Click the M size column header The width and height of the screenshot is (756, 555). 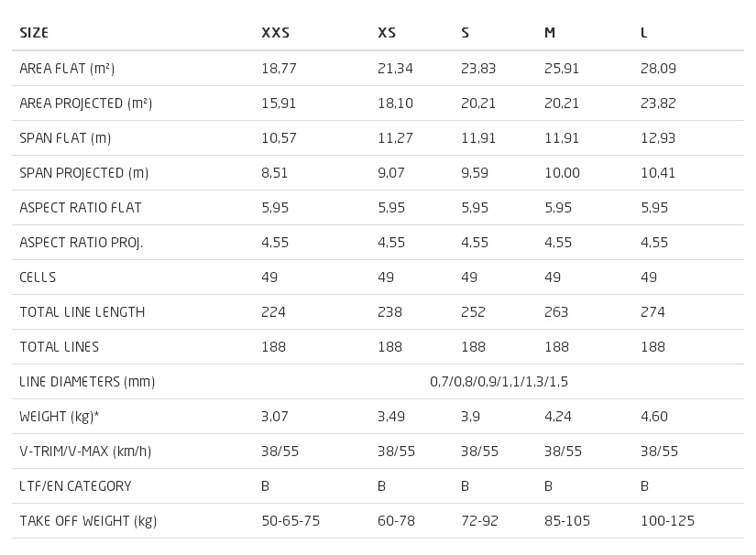[550, 33]
